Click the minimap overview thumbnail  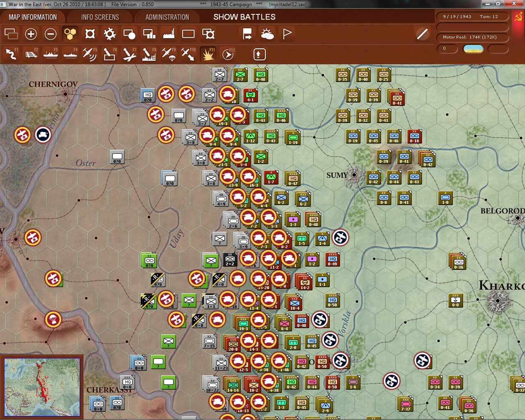(42, 387)
